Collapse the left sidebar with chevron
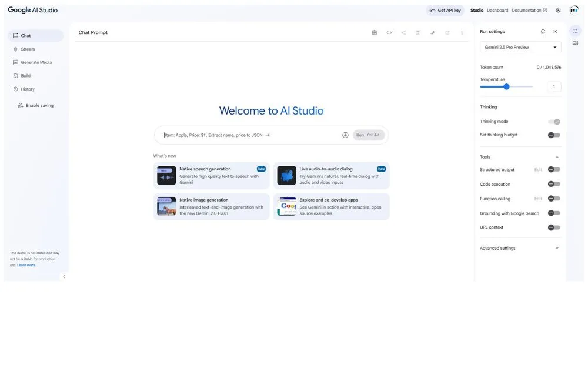Viewport: 588px width, 392px height. click(64, 277)
